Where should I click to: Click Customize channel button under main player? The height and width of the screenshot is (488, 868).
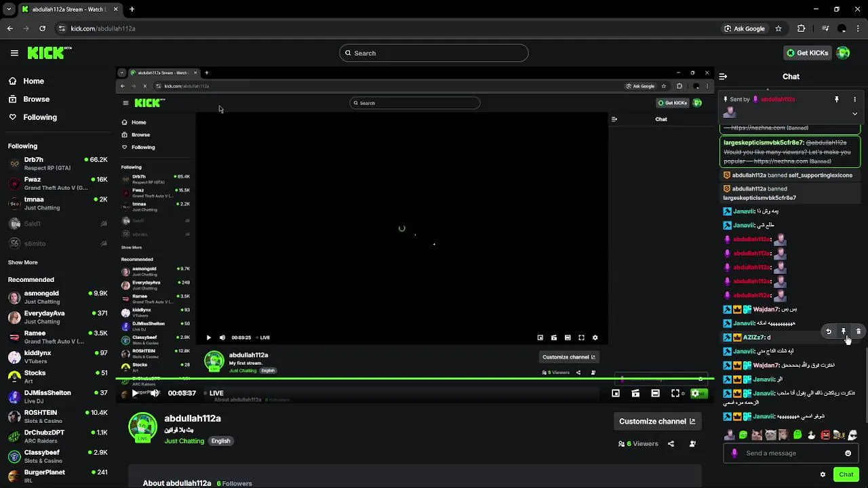657,421
